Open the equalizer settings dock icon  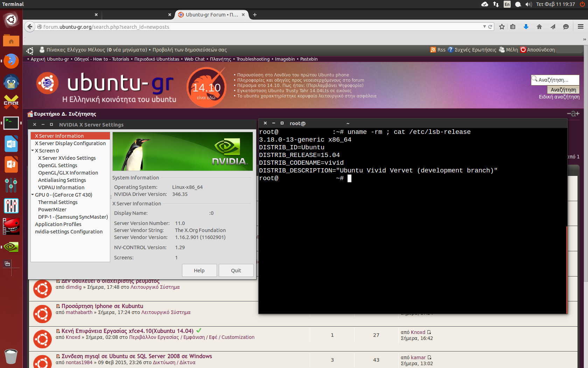(x=11, y=206)
